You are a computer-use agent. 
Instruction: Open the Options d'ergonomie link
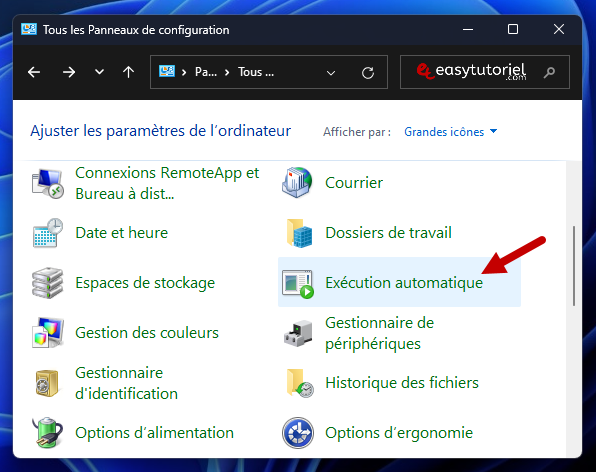[399, 433]
